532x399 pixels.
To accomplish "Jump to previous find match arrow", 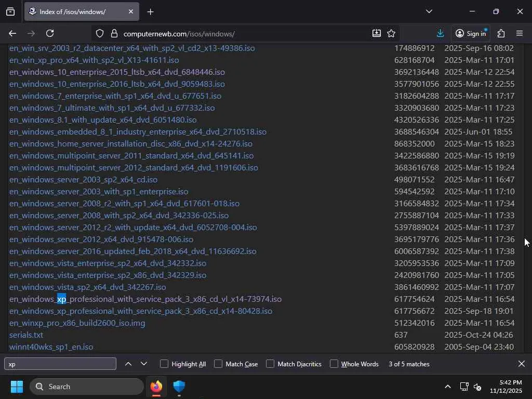I will pos(128,364).
